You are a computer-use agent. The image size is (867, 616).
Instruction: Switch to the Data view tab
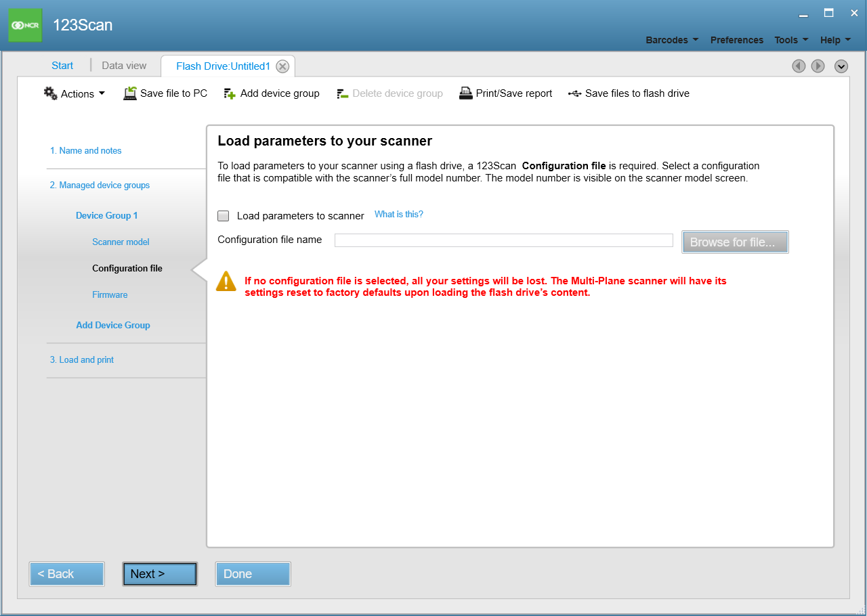tap(124, 66)
